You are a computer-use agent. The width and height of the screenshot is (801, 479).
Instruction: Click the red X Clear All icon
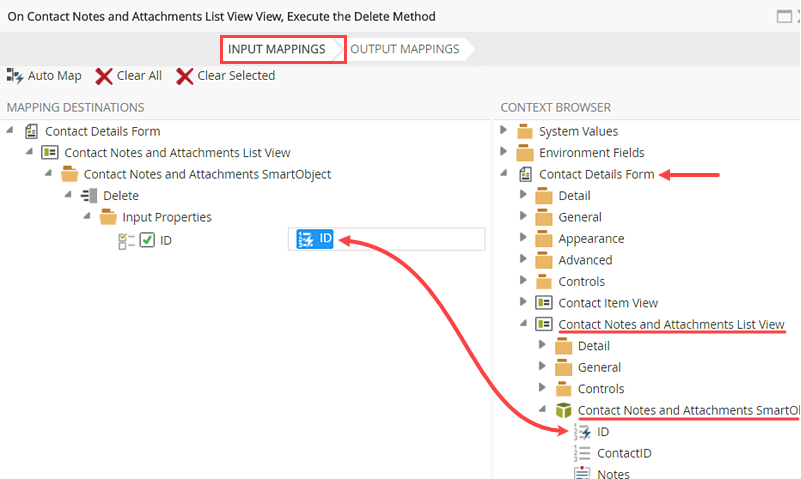[104, 76]
